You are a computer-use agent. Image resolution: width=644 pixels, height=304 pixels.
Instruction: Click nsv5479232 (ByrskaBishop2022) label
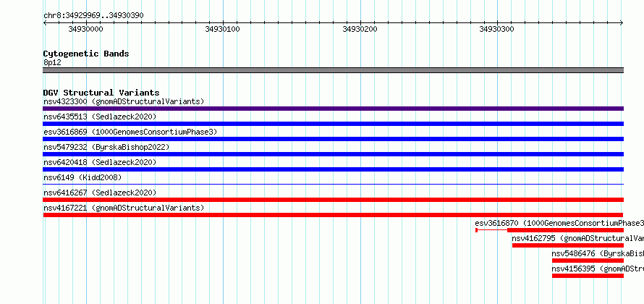(106, 147)
